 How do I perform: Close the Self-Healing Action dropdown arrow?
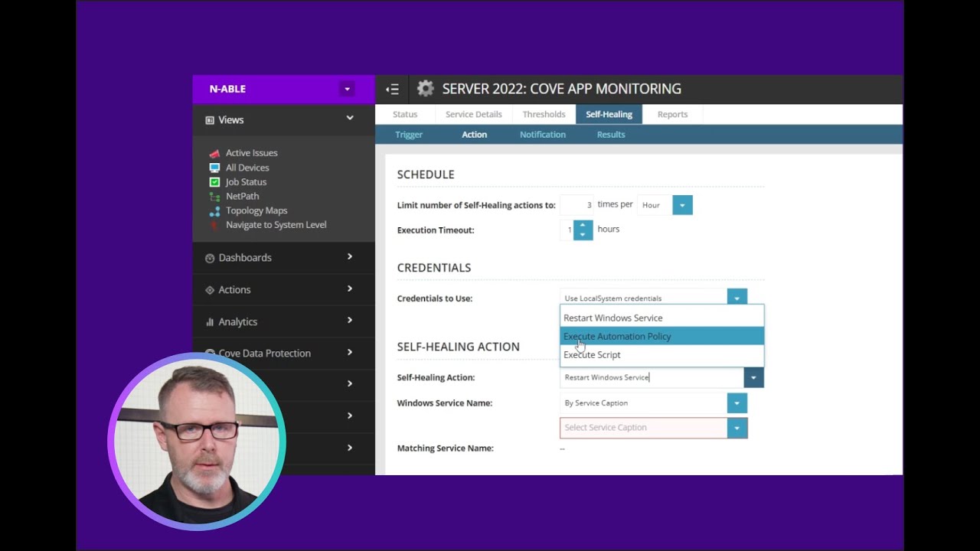(x=753, y=377)
